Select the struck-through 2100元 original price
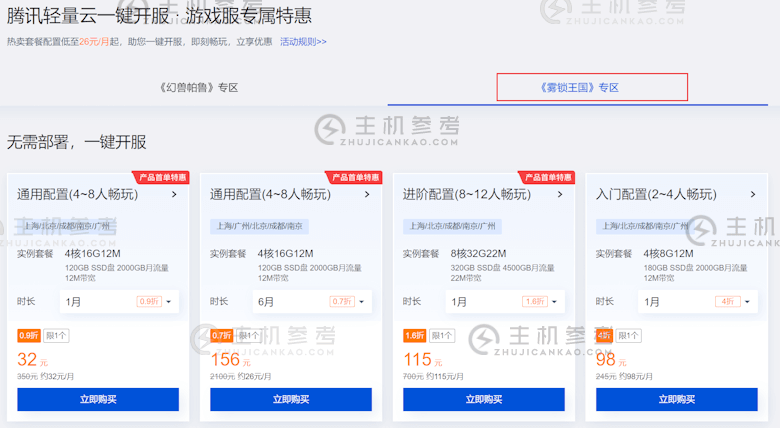780x428 pixels. point(222,377)
